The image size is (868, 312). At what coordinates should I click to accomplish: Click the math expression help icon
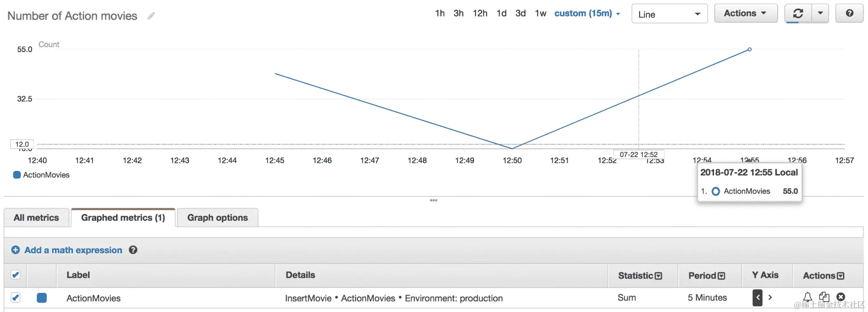(x=133, y=250)
